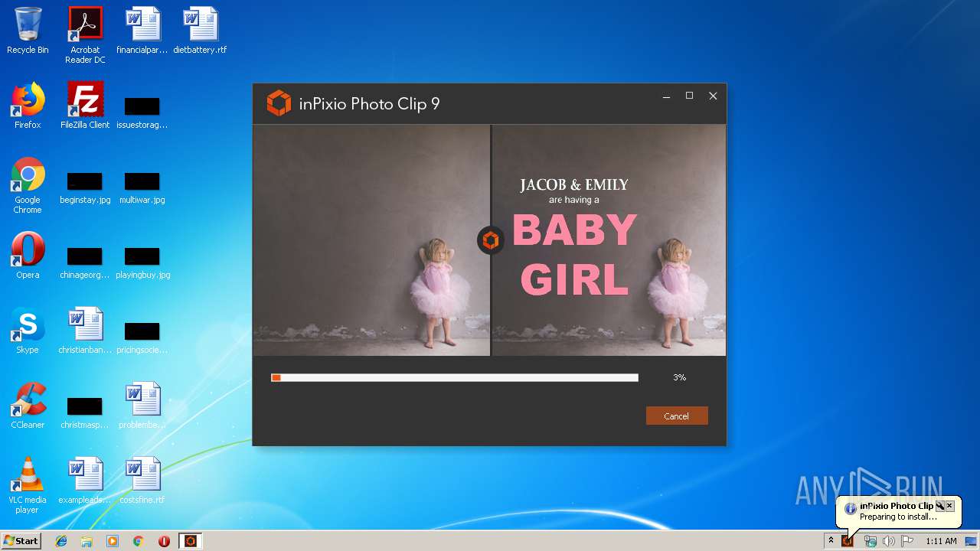Open Internet Explorer from taskbar
The width and height of the screenshot is (980, 551).
tap(61, 541)
